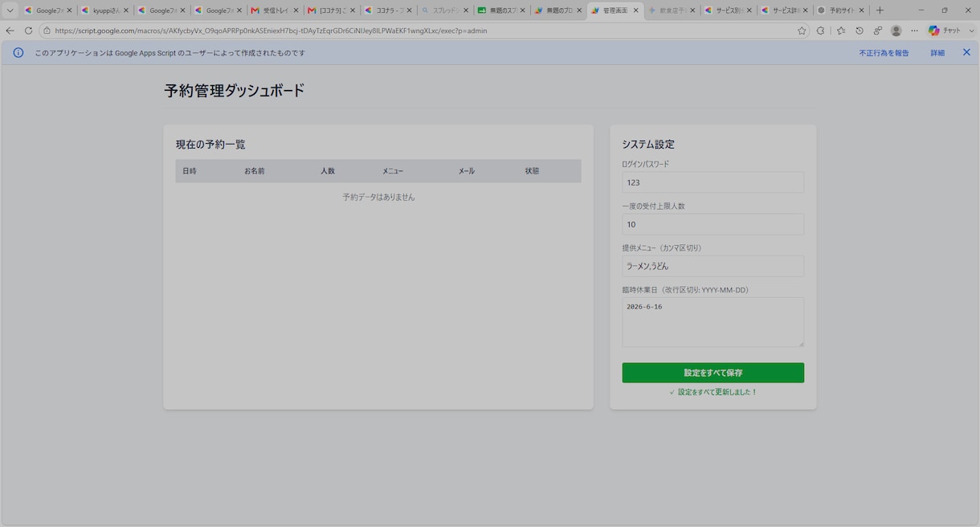Dismiss the Apps Script info banner

click(966, 52)
